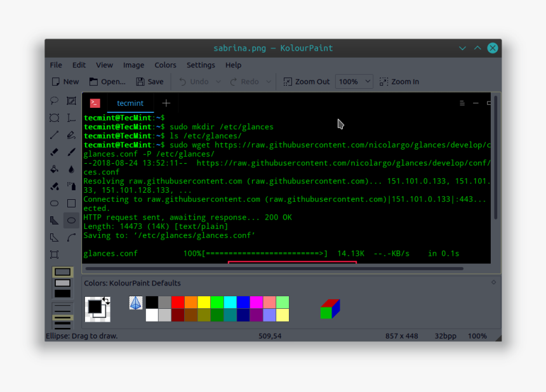
Task: Switch to the Eraser tool
Action: point(56,152)
